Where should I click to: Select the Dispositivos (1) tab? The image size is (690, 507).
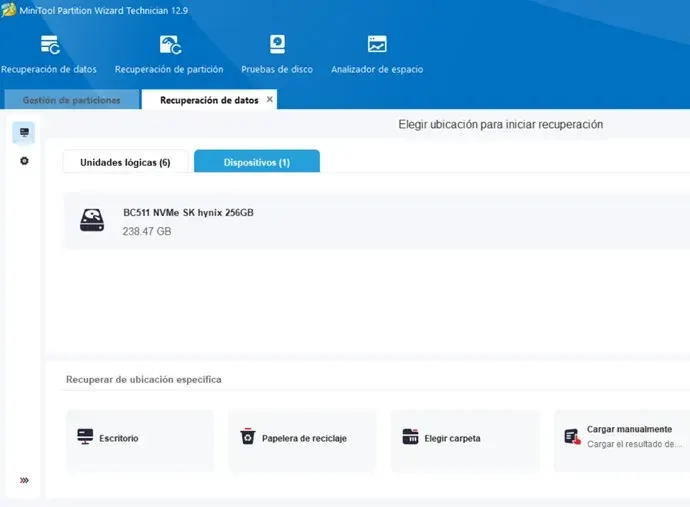257,162
